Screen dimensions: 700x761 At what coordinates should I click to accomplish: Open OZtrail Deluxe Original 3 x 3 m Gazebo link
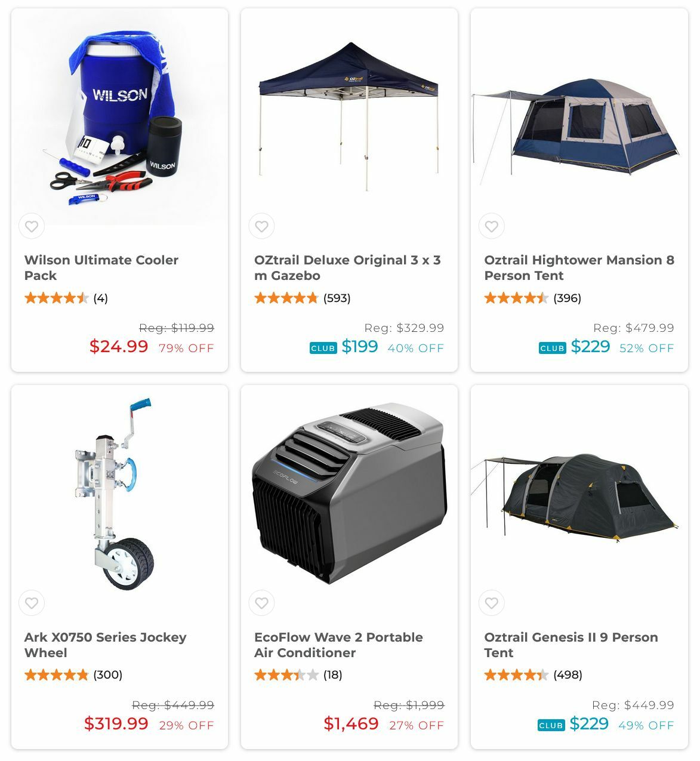pos(347,267)
